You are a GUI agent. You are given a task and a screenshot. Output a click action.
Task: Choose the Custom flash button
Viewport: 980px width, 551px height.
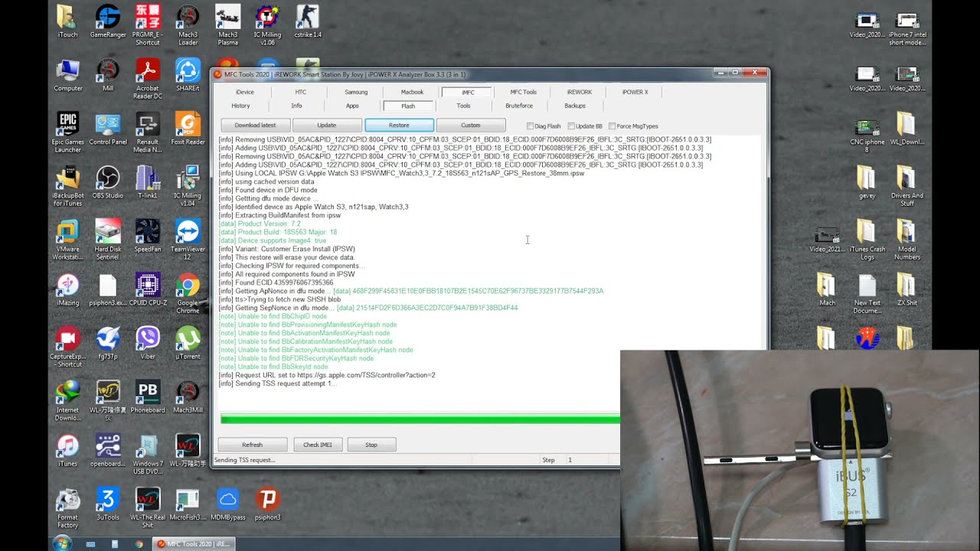(x=471, y=125)
